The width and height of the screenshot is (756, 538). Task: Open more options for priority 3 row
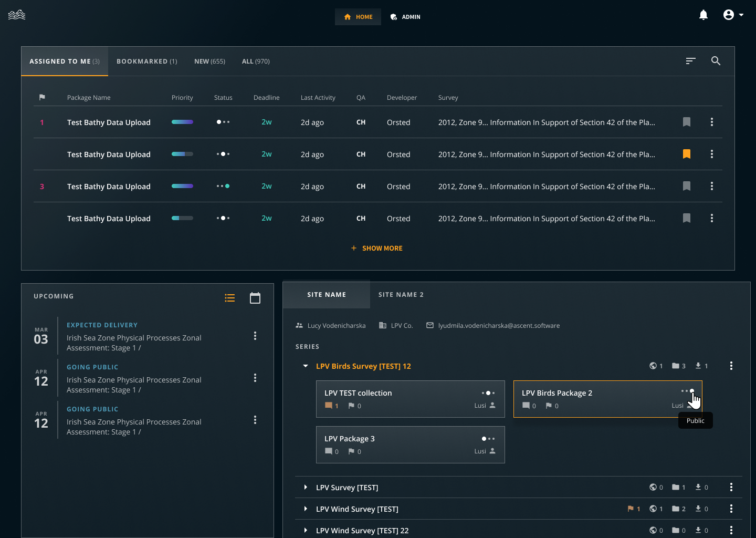[x=712, y=186]
